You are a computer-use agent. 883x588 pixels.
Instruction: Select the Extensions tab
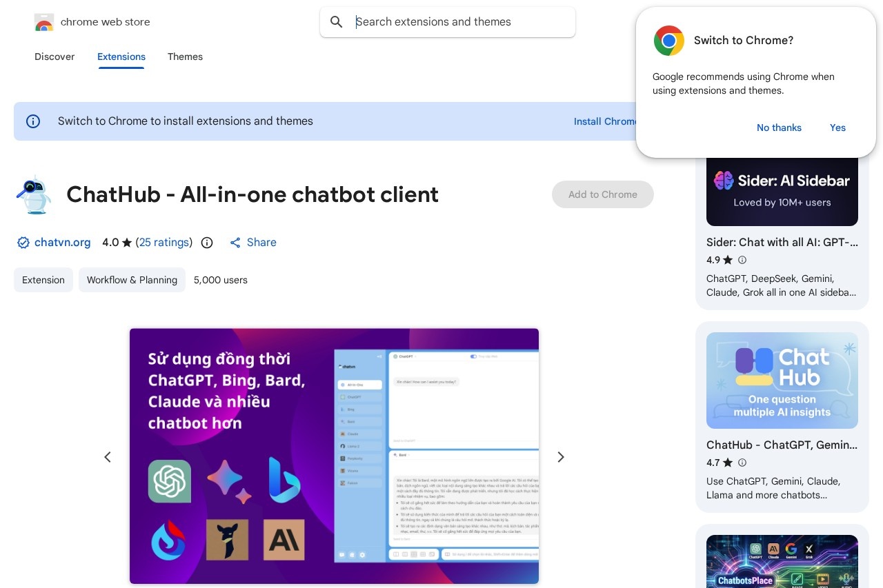click(x=121, y=57)
